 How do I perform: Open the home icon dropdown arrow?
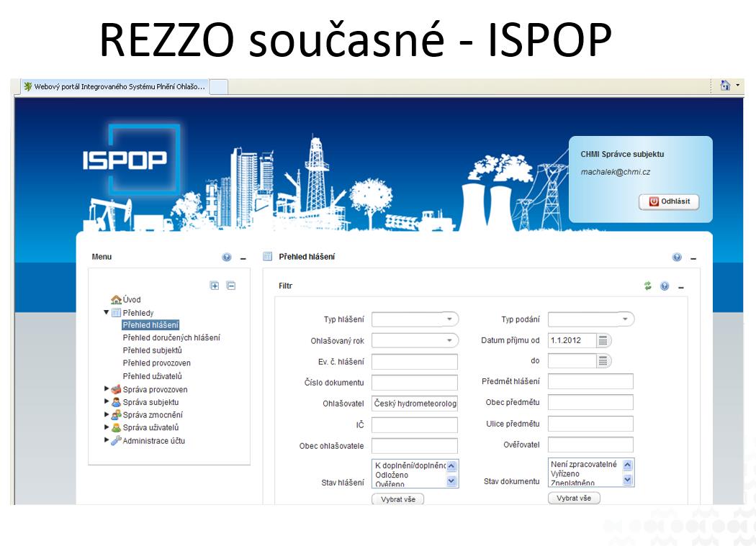click(738, 86)
